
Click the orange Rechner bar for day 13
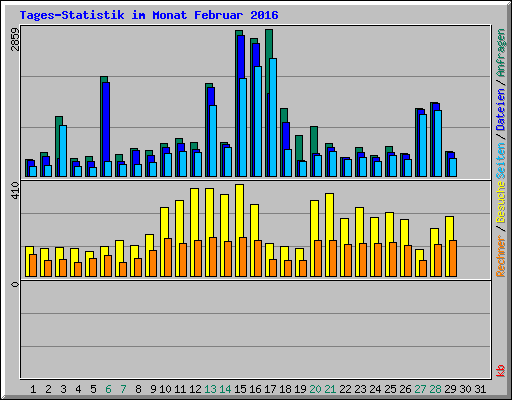(213, 257)
